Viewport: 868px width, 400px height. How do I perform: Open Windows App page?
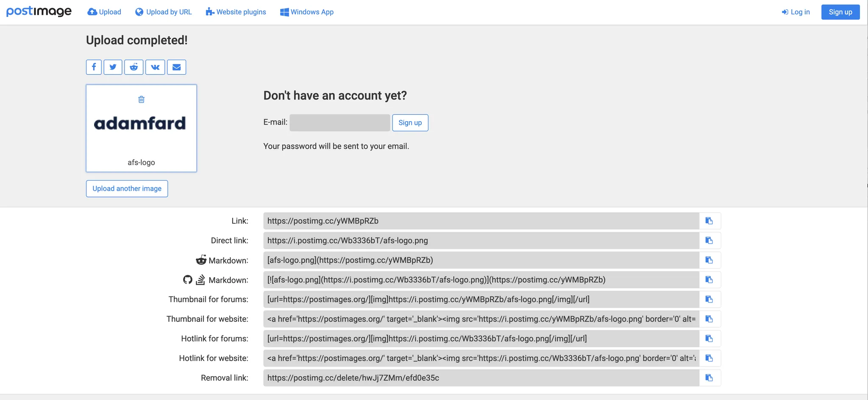point(307,12)
